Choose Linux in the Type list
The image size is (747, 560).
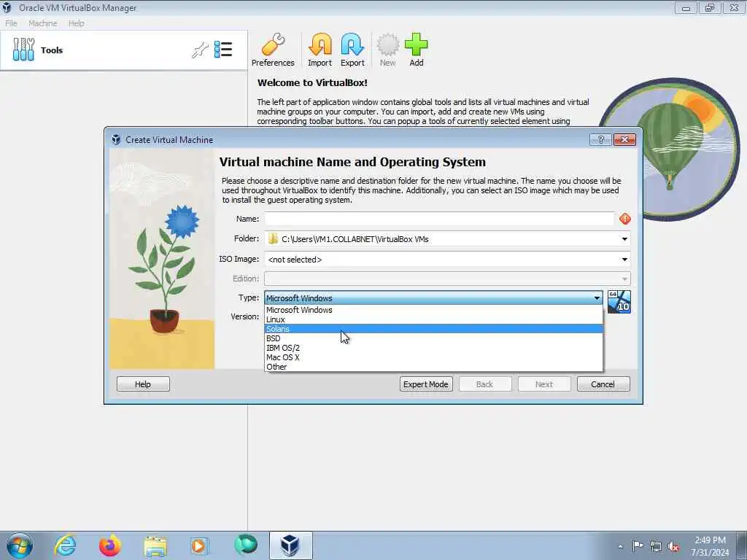click(433, 319)
